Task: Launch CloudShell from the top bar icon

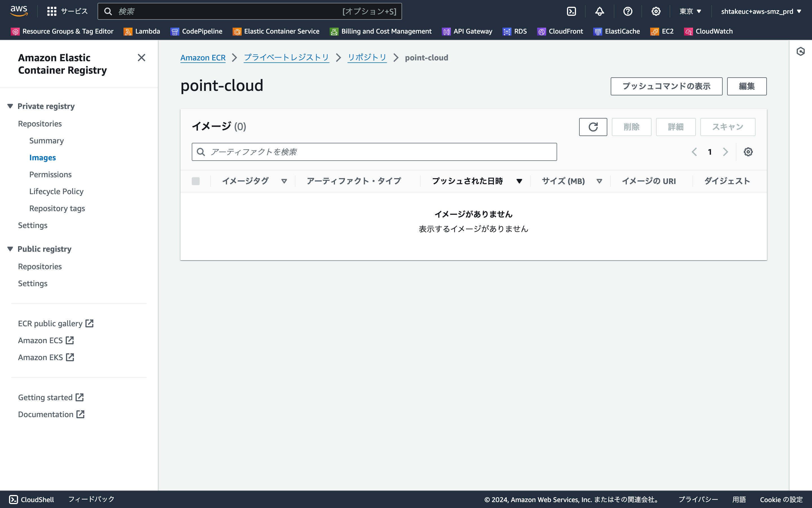Action: [572, 11]
